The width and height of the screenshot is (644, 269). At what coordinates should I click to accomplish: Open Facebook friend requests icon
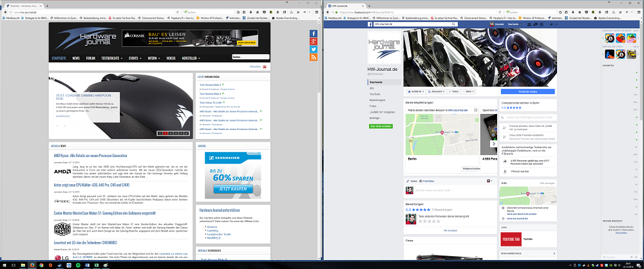coord(529,24)
